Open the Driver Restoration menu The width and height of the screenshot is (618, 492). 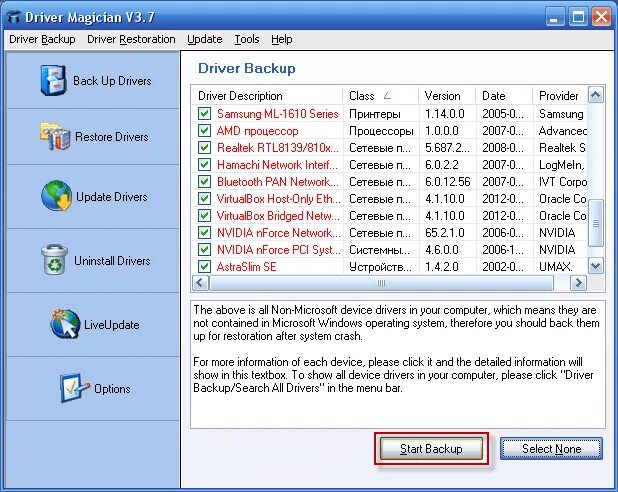pyautogui.click(x=131, y=39)
